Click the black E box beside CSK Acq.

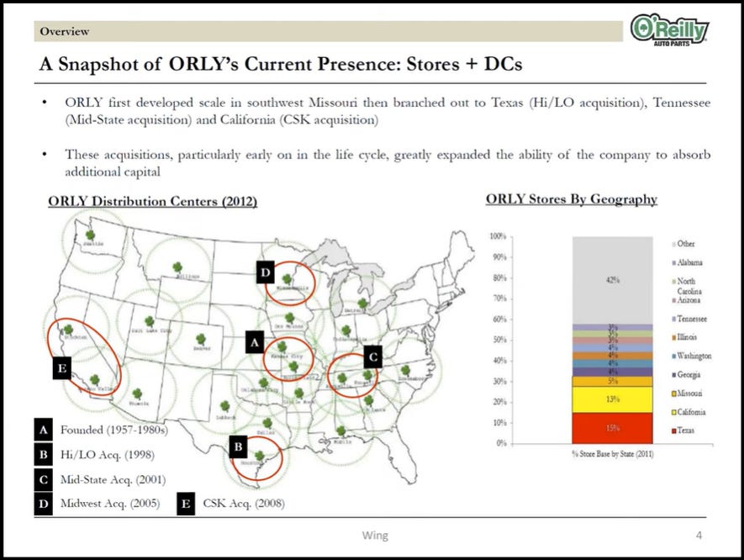tap(186, 504)
